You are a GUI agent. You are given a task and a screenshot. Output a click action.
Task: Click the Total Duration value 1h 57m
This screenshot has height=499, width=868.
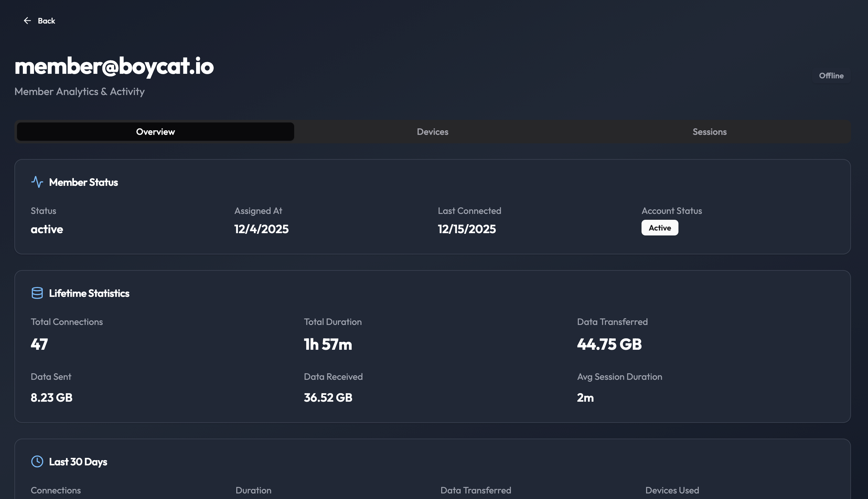click(327, 344)
